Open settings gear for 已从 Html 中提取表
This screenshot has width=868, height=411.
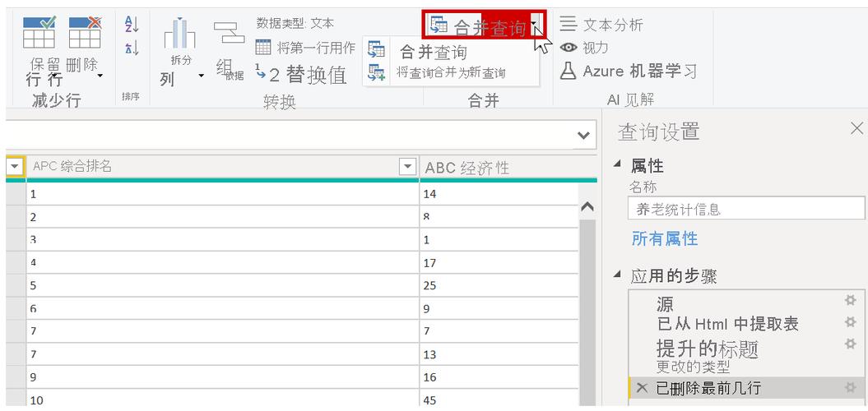[850, 322]
